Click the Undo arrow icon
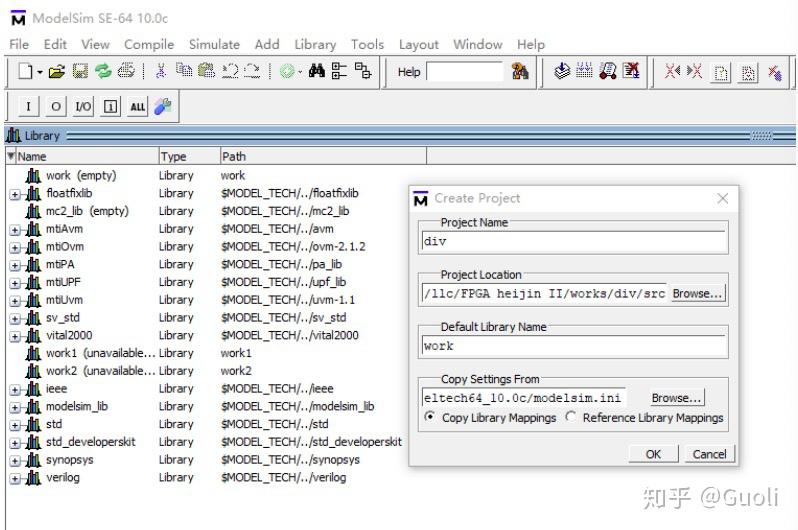Viewport: 798px width, 530px height. pyautogui.click(x=230, y=71)
